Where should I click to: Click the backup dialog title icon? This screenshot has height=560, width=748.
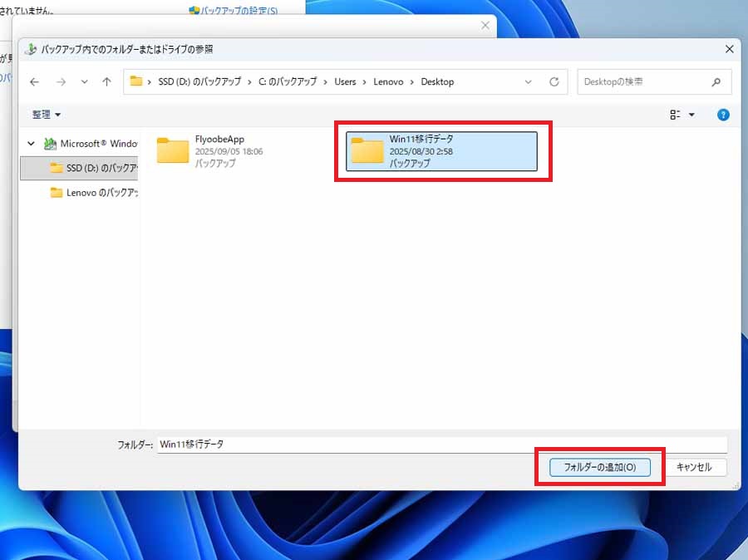coord(31,49)
